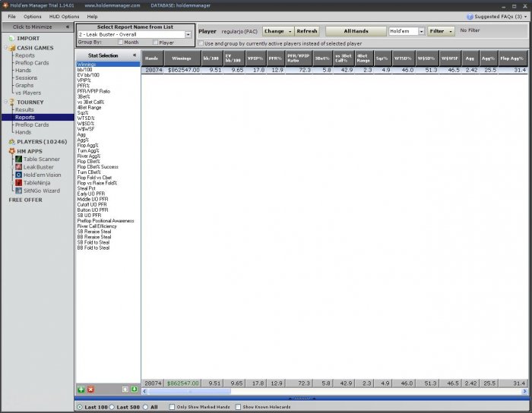The height and width of the screenshot is (413, 532).
Task: Click the CASH GAMES money icon
Action: click(x=12, y=48)
